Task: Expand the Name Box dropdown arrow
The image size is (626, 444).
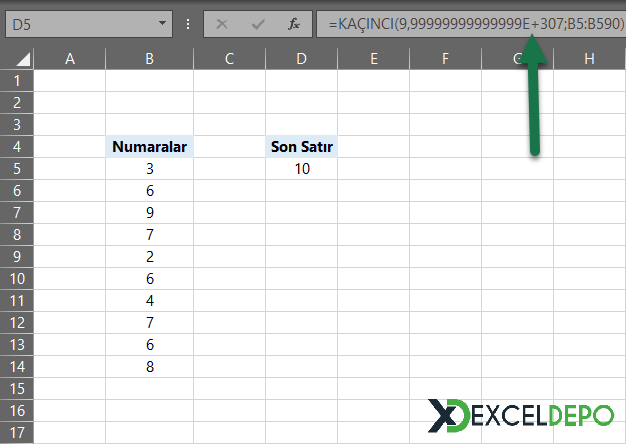Action: [162, 24]
